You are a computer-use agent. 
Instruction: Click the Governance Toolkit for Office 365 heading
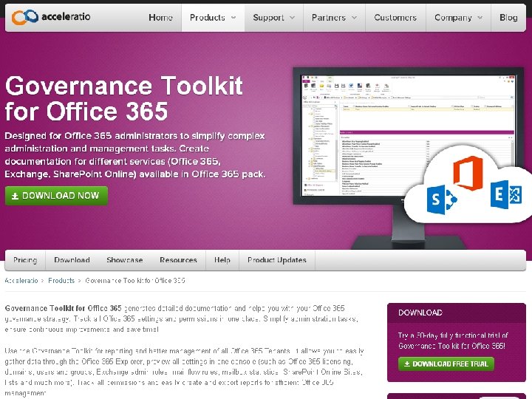pyautogui.click(x=124, y=98)
